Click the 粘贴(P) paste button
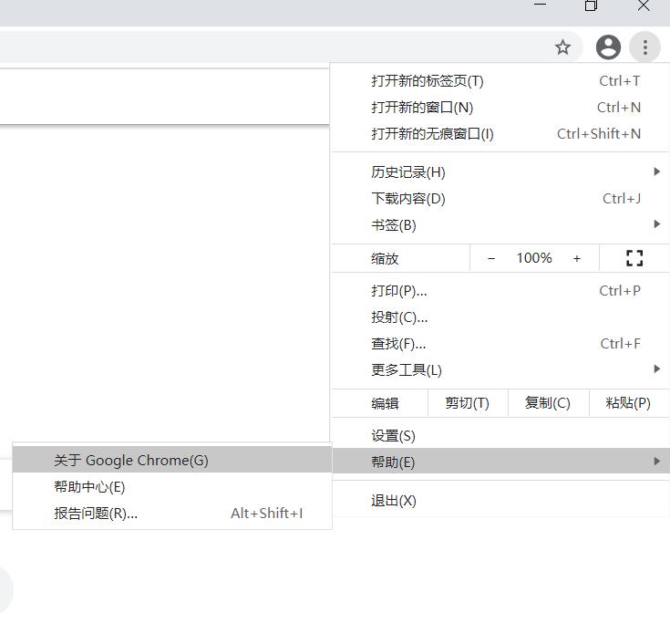This screenshot has height=644, width=670. tap(629, 403)
